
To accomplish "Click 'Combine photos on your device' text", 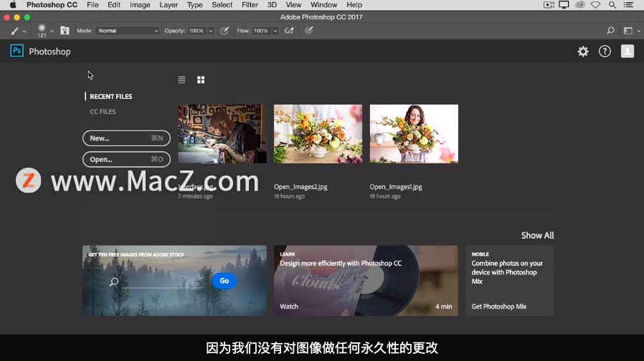I will tap(507, 272).
